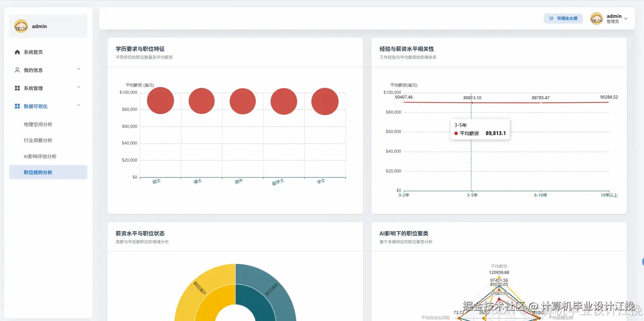Click the 副学士 salary bubble

point(284,101)
